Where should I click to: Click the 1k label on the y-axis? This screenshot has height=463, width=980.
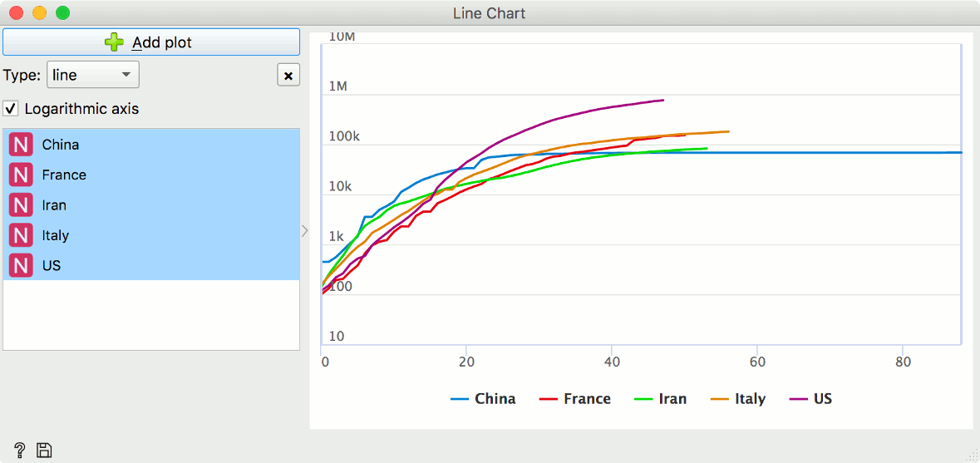coord(337,237)
